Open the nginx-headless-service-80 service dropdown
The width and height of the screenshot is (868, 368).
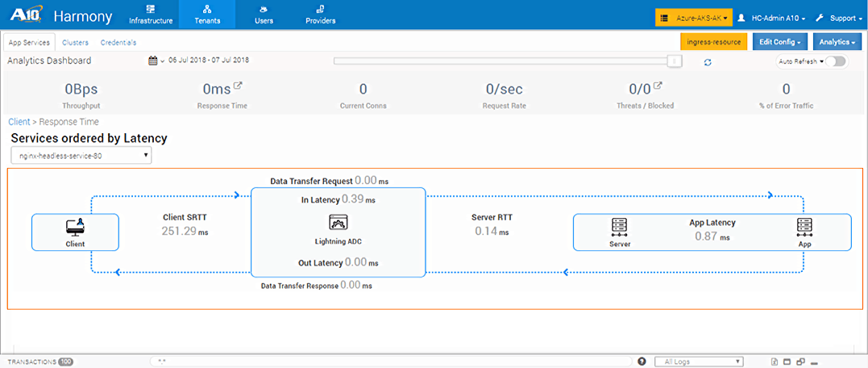click(81, 156)
